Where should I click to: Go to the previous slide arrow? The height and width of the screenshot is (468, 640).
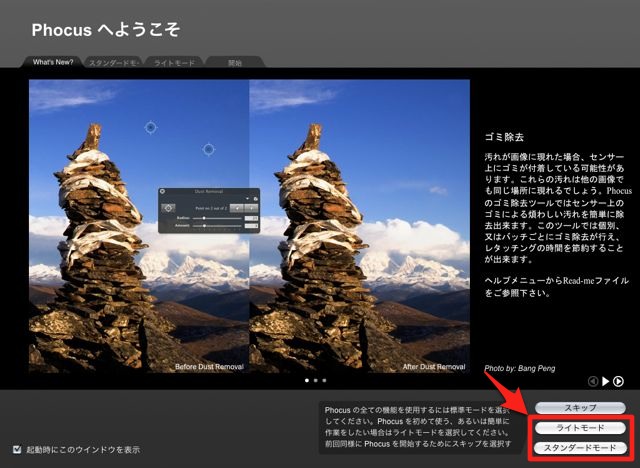point(593,381)
